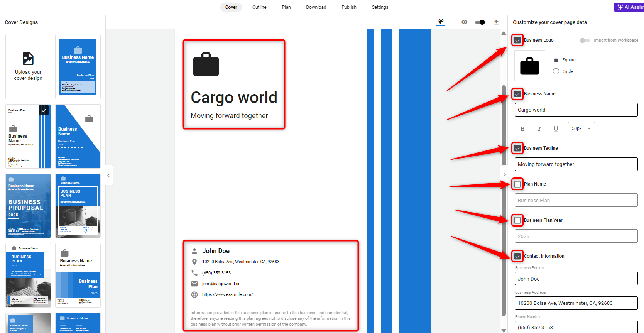Click the briefcase logo preview image
Viewport: 644px width, 333px height.
pyautogui.click(x=530, y=66)
